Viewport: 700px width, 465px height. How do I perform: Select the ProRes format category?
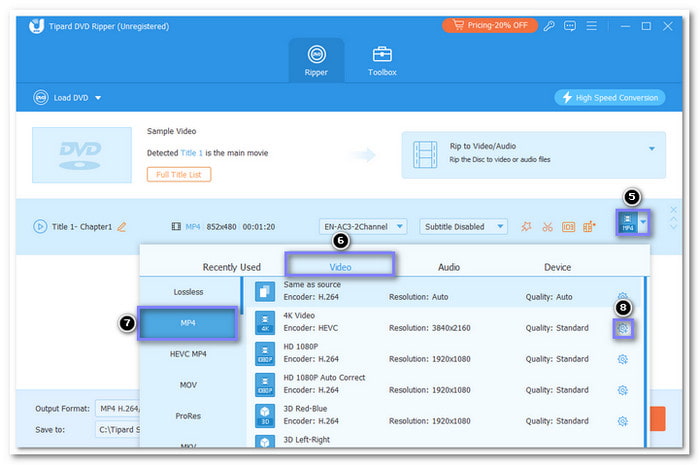(x=188, y=416)
